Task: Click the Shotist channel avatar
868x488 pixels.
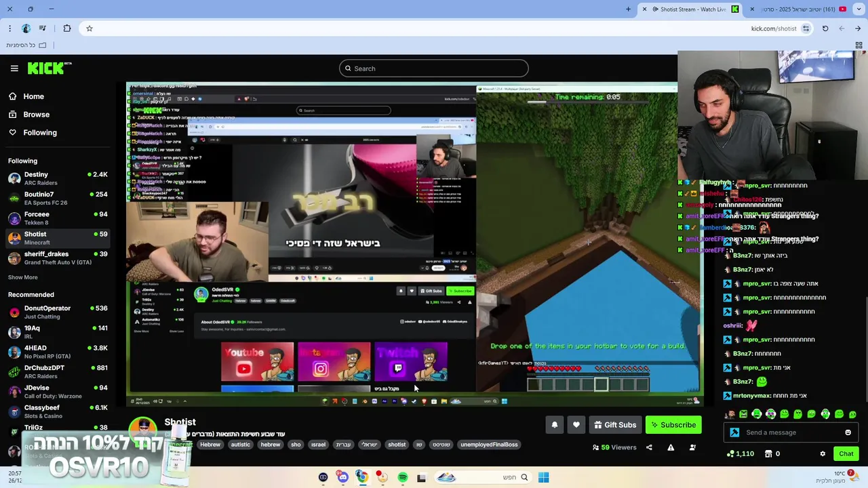Action: (x=143, y=429)
